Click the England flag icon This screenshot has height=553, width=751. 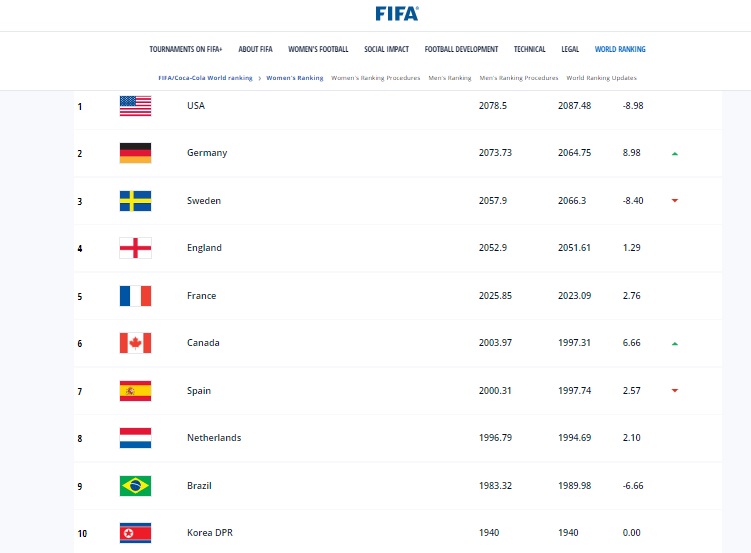click(135, 248)
